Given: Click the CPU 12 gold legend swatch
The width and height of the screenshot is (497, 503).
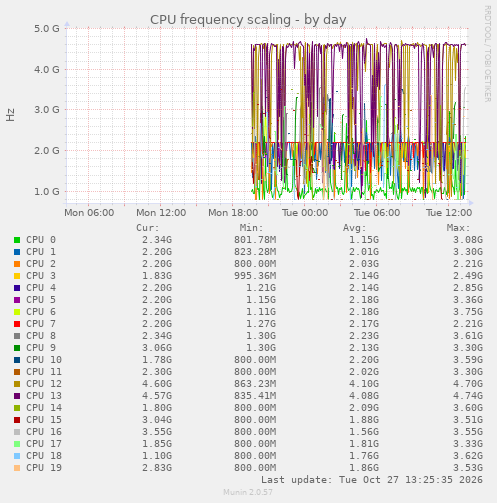Looking at the screenshot, I should [17, 384].
